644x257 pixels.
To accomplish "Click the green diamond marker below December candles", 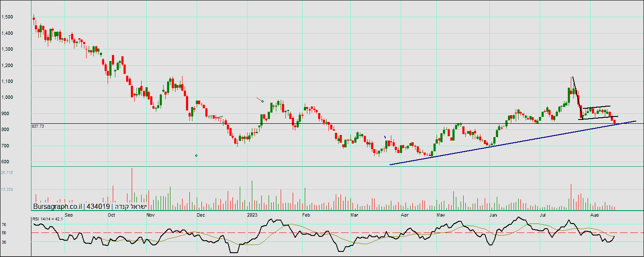I will [196, 155].
